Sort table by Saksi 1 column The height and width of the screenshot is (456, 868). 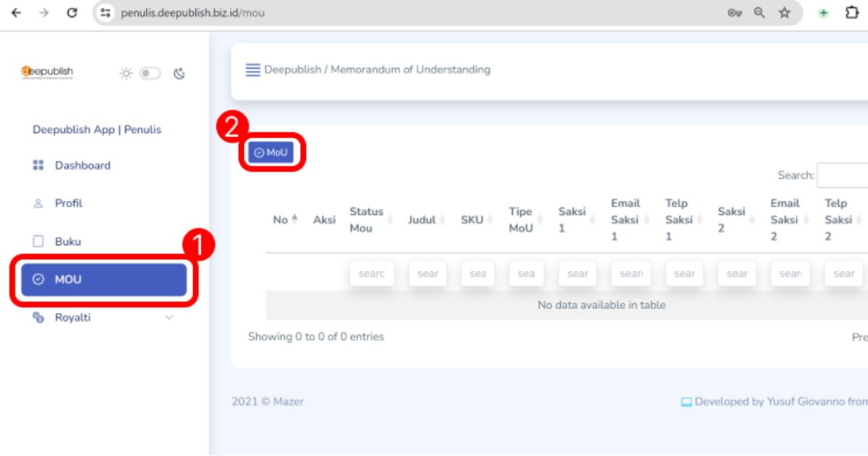point(577,220)
